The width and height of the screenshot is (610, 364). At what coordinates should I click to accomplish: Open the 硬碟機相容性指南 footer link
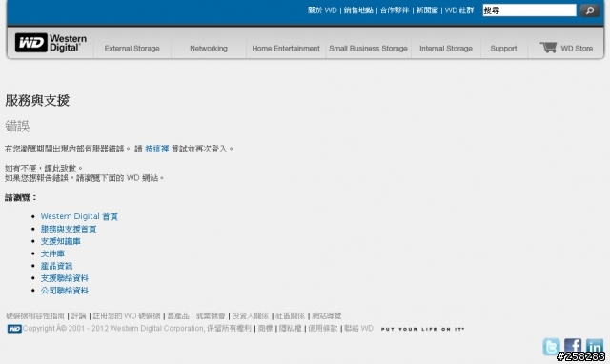(x=35, y=315)
